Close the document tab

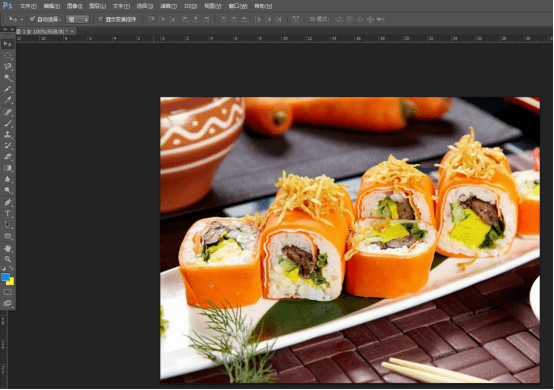click(72, 31)
